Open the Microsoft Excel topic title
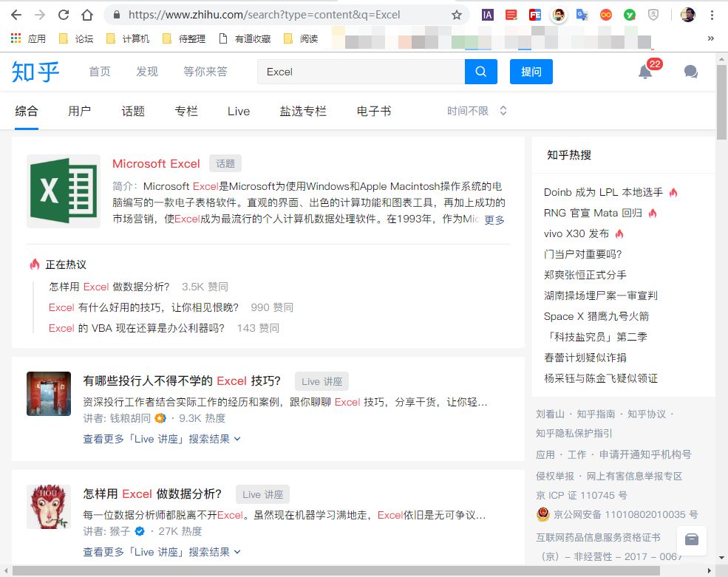The width and height of the screenshot is (728, 577). click(x=156, y=163)
